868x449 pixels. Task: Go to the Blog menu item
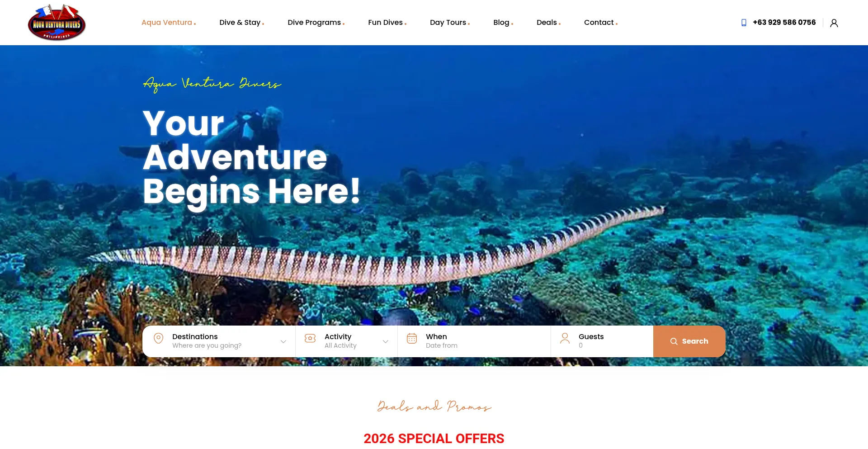(503, 23)
